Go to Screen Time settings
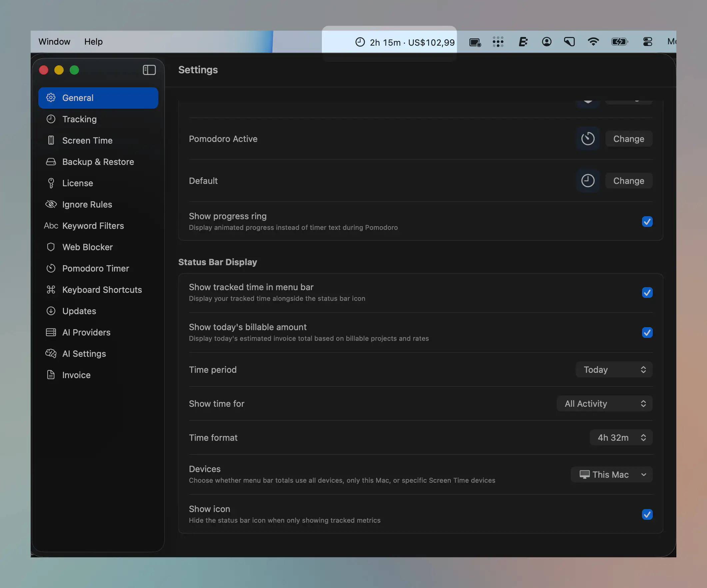Viewport: 707px width, 588px height. (x=98, y=140)
